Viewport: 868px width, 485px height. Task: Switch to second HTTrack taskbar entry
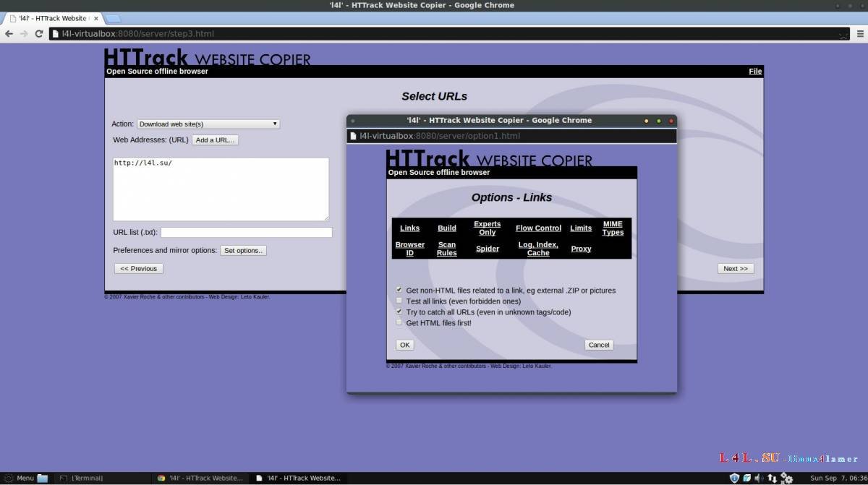pyautogui.click(x=299, y=478)
